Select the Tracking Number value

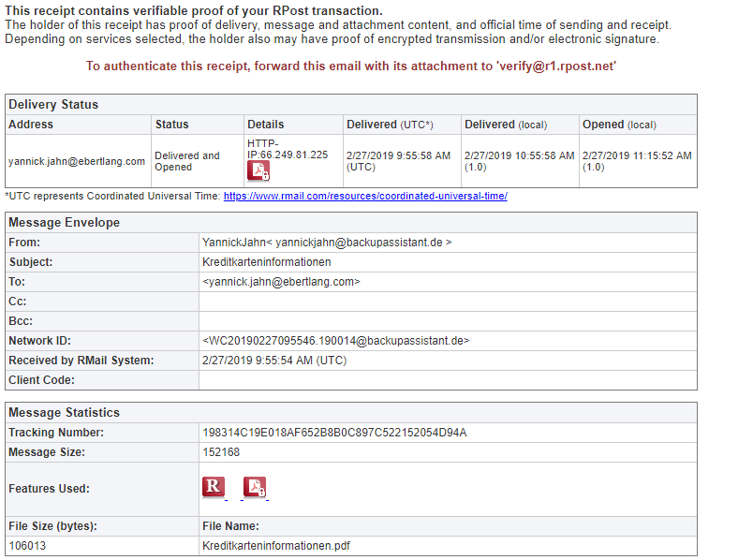(334, 433)
